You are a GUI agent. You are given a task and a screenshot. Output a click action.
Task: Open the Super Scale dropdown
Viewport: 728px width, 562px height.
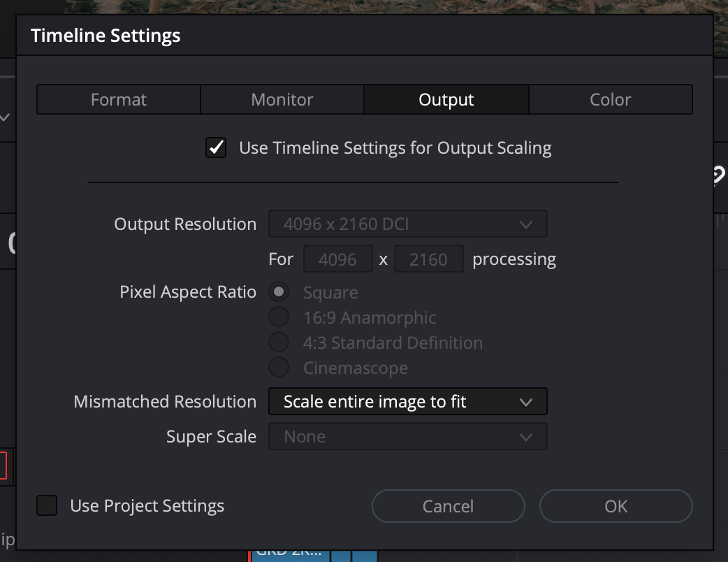pos(407,437)
